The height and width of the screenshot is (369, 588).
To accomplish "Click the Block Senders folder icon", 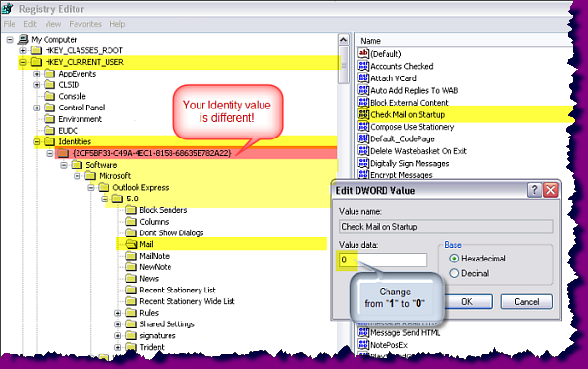I will 131,210.
